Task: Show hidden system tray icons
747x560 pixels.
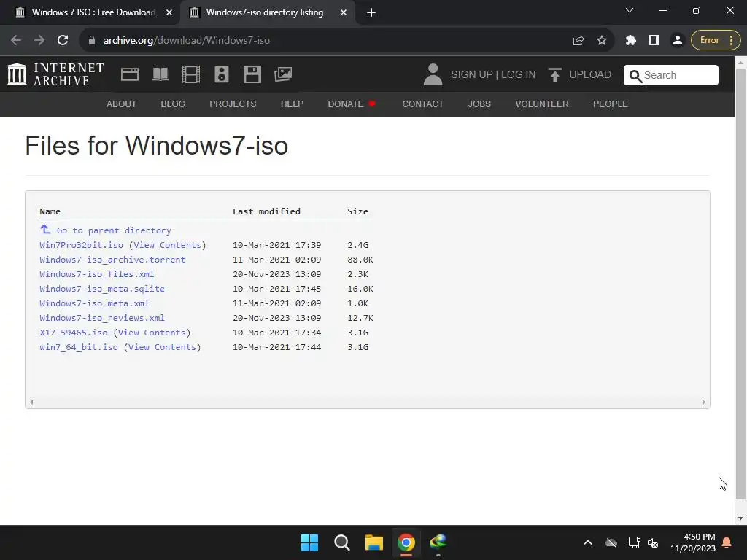Action: [588, 542]
